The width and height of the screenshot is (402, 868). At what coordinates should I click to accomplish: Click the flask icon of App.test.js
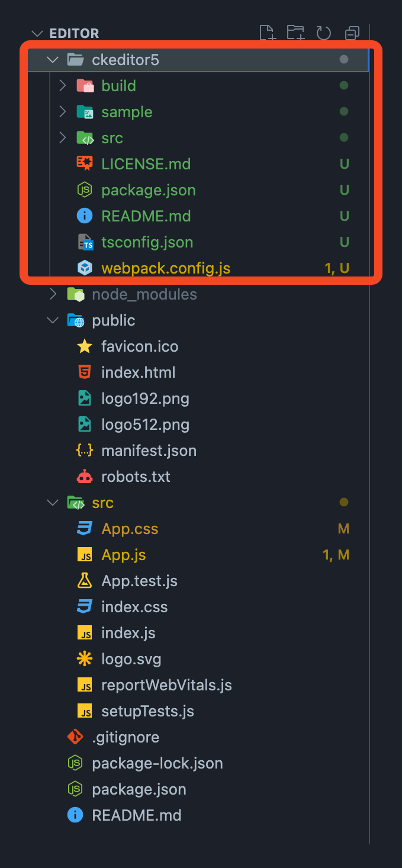pyautogui.click(x=85, y=581)
